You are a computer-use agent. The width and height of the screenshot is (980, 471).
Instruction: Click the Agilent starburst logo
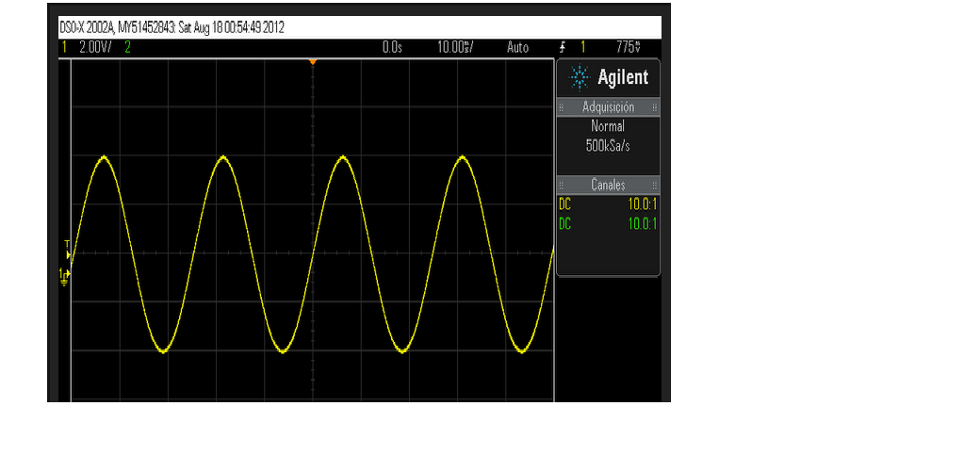point(579,77)
